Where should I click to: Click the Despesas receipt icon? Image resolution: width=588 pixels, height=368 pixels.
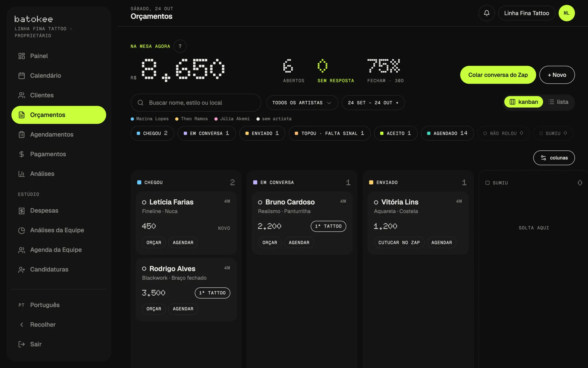coord(21,211)
